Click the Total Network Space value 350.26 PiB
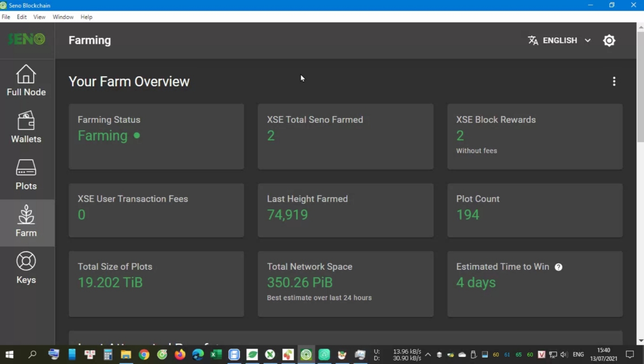The width and height of the screenshot is (644, 364). tap(300, 283)
